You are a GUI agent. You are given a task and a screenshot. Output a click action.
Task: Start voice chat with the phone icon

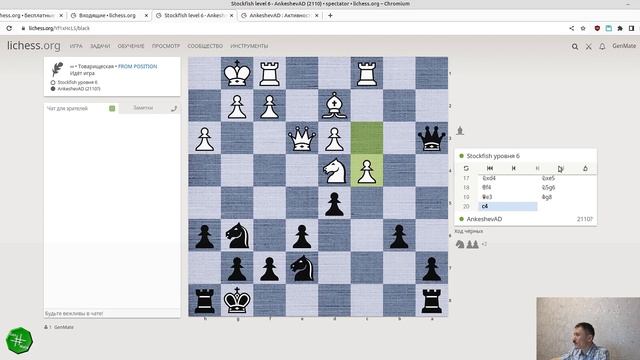174,108
